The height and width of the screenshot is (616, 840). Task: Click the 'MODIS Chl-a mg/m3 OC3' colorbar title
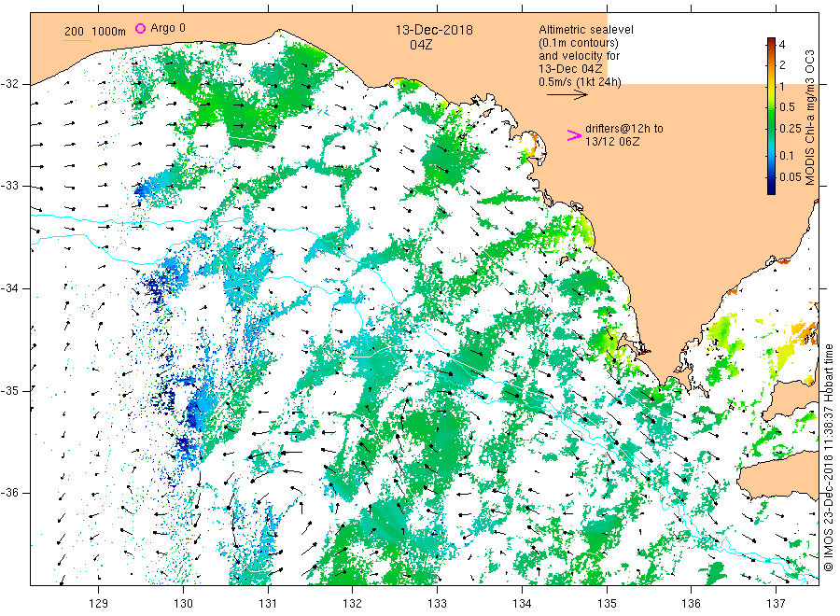(x=809, y=118)
